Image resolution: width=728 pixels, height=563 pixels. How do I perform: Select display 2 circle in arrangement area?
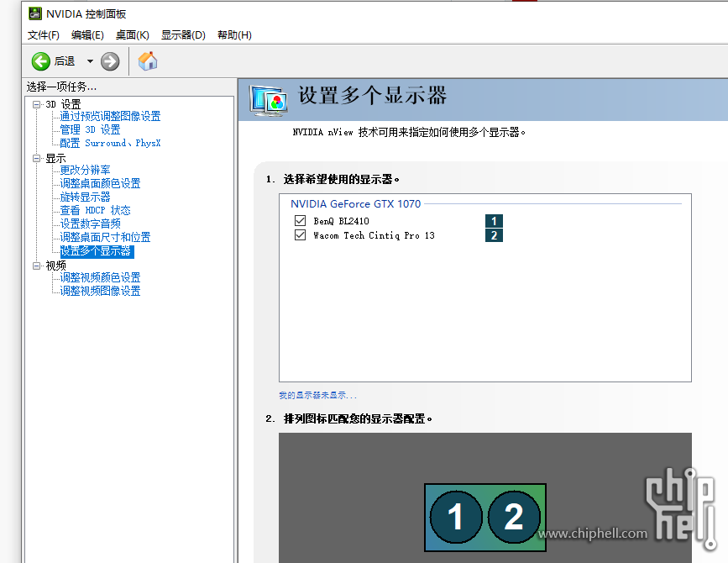(x=514, y=517)
